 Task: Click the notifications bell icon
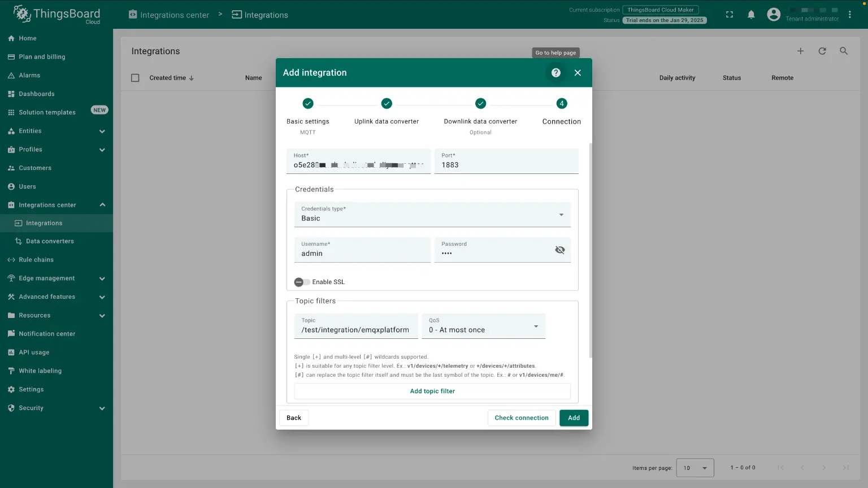751,15
